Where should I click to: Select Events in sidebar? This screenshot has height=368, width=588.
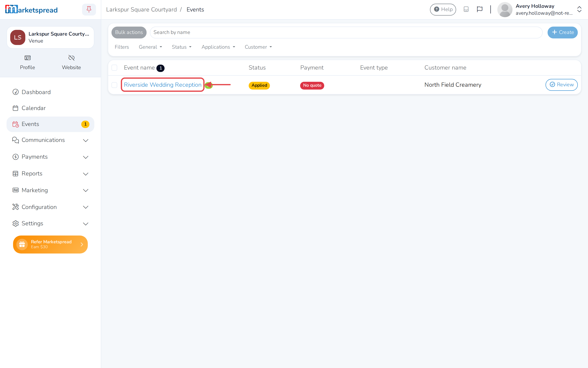[50, 124]
